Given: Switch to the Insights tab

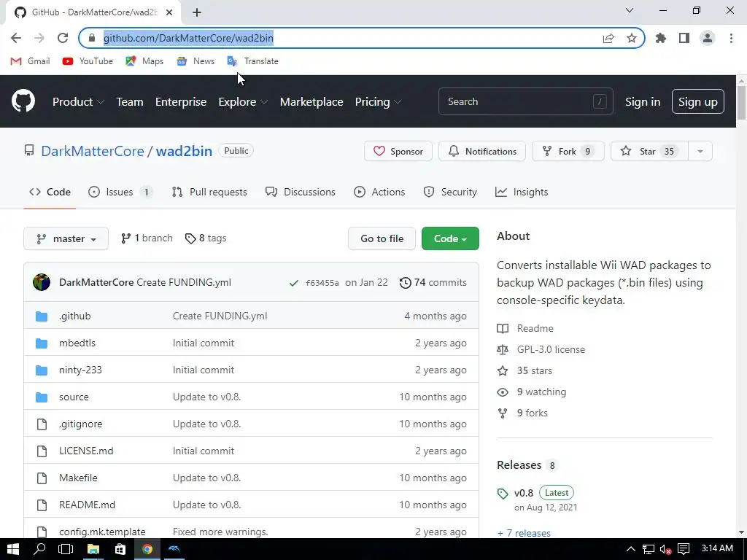Looking at the screenshot, I should click(522, 192).
